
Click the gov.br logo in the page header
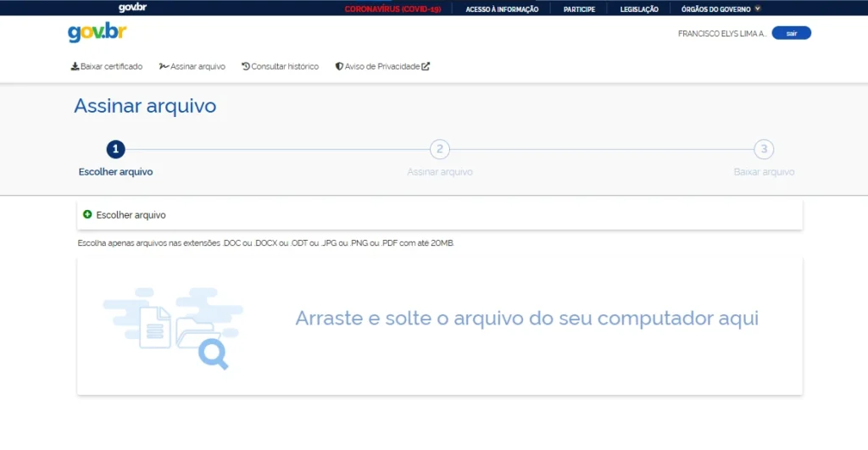pyautogui.click(x=97, y=33)
